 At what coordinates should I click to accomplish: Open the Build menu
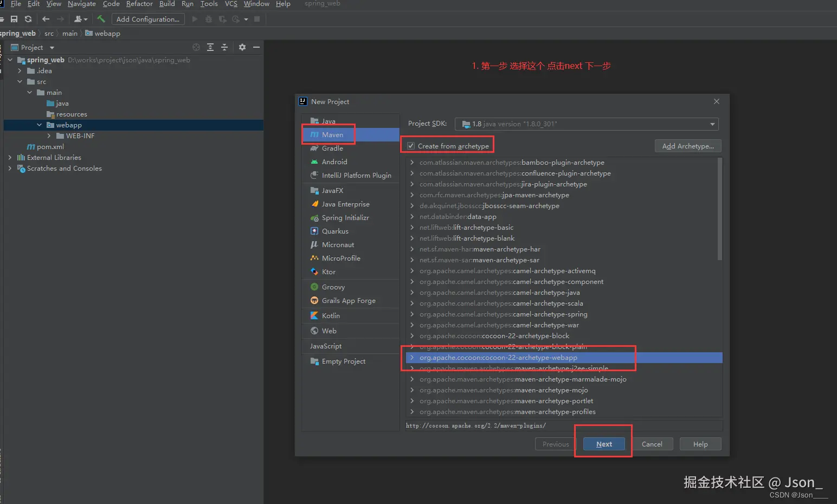(167, 4)
